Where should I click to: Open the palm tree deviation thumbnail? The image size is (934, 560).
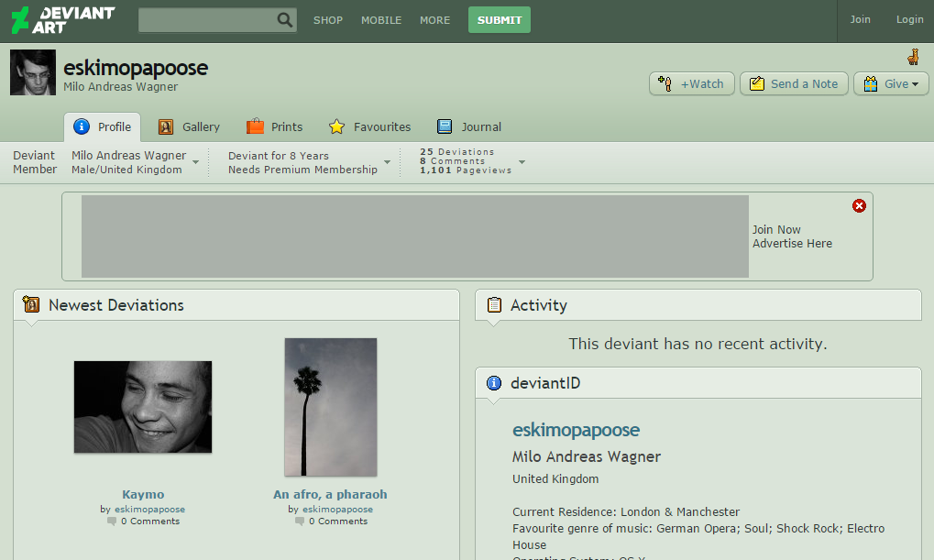[331, 408]
